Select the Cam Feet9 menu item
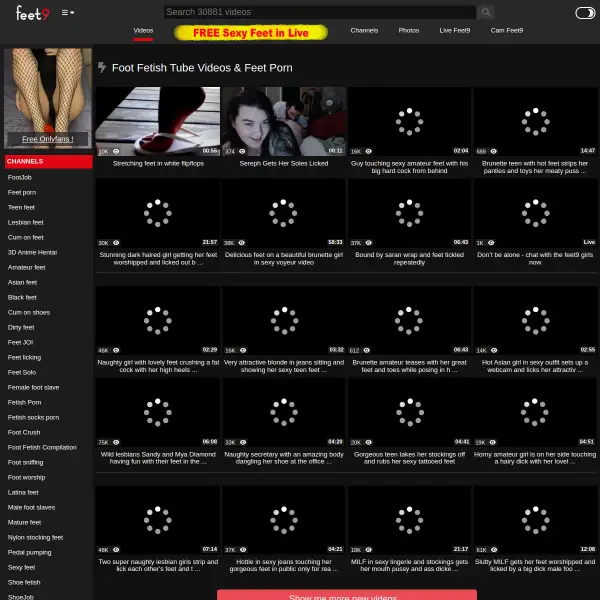This screenshot has height=600, width=600. click(x=506, y=31)
